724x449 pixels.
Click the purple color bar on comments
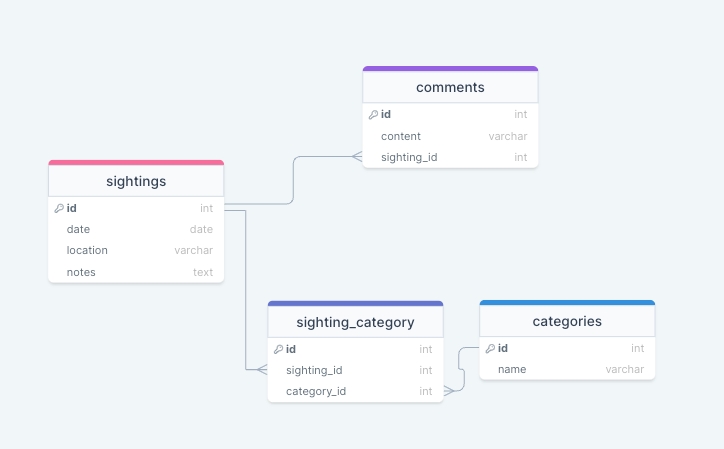(450, 69)
